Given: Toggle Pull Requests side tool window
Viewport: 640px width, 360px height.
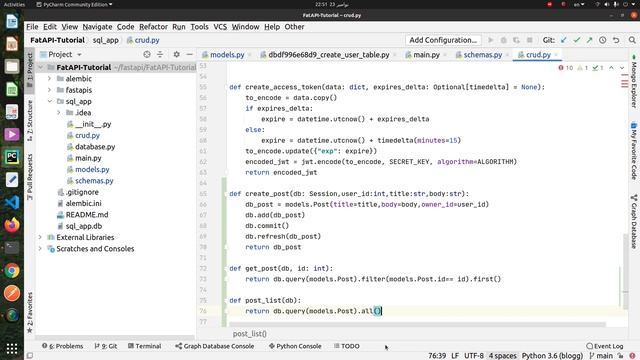Looking at the screenshot, I should click(30, 177).
